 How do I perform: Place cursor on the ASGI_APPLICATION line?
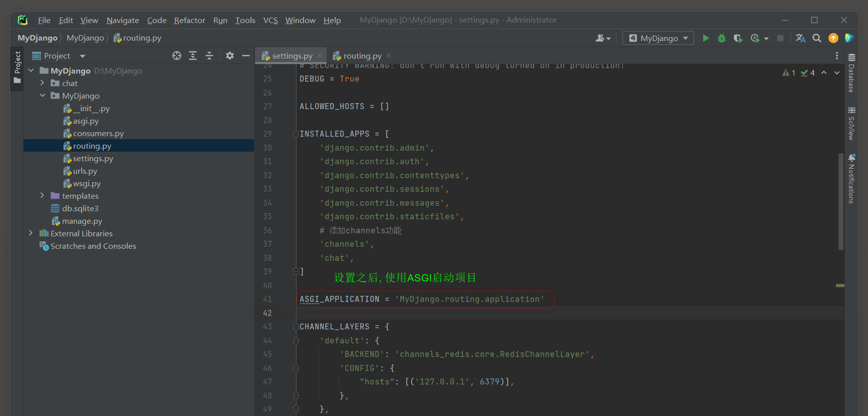pyautogui.click(x=422, y=299)
